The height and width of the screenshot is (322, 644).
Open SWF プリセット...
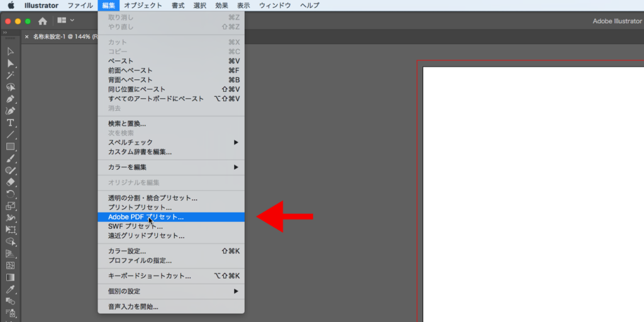171,226
